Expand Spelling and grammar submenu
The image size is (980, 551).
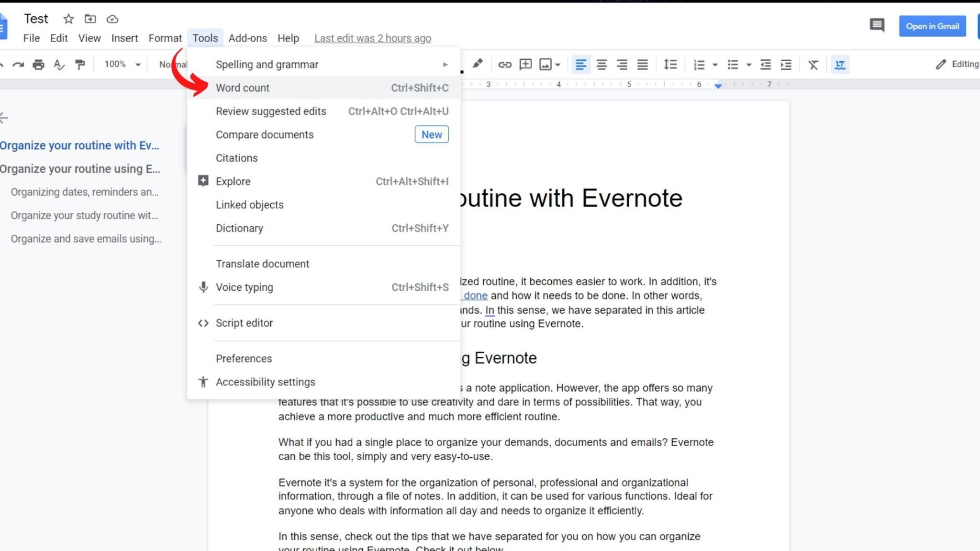(324, 65)
